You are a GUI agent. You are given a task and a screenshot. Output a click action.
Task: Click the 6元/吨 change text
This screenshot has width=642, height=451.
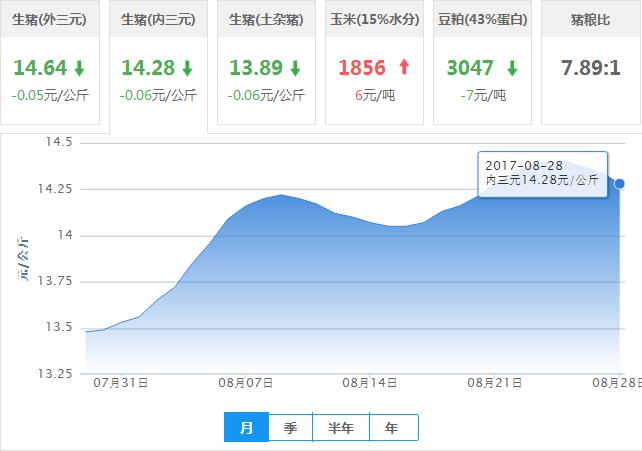pyautogui.click(x=375, y=95)
